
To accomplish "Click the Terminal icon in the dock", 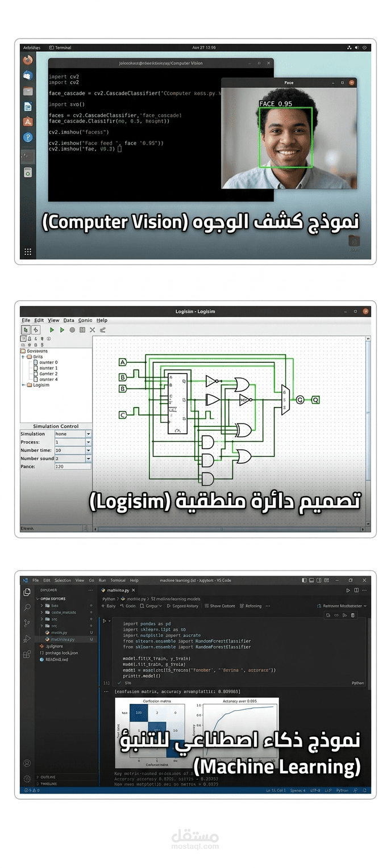I will (x=28, y=156).
